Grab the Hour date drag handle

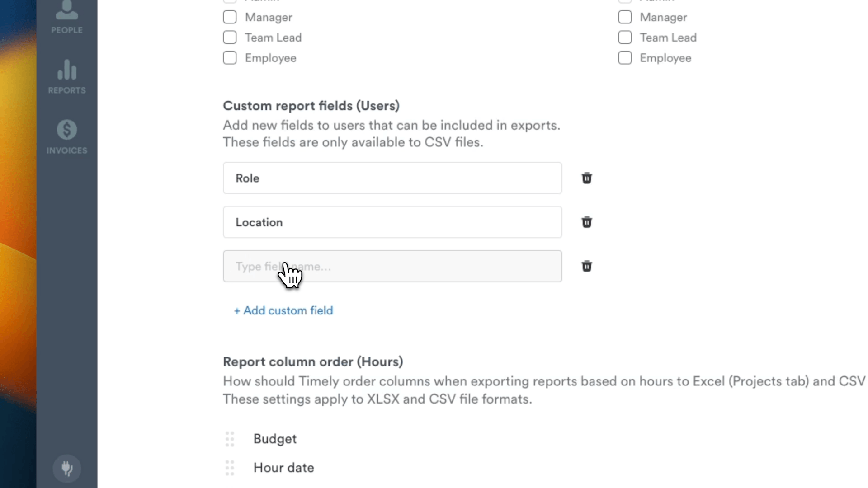click(230, 468)
